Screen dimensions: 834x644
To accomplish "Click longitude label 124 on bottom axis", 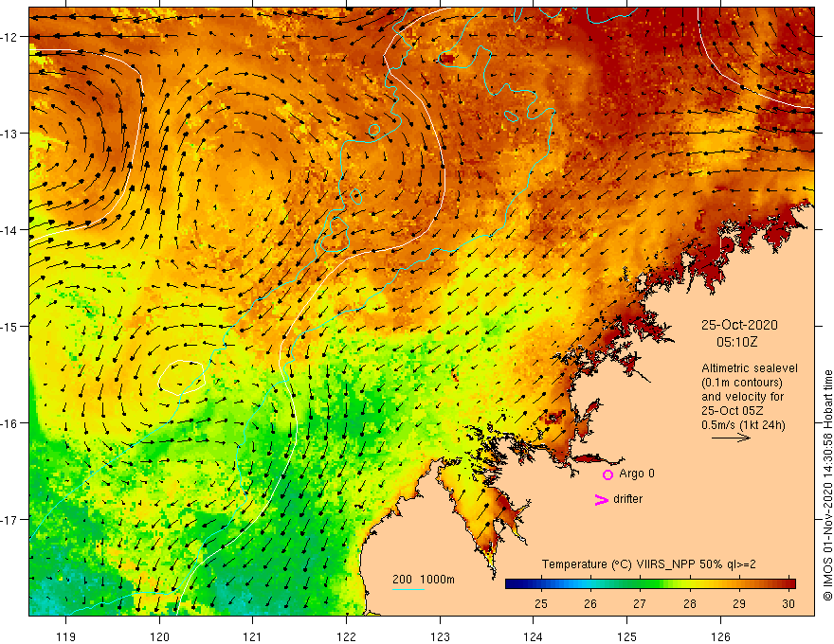I will [534, 636].
